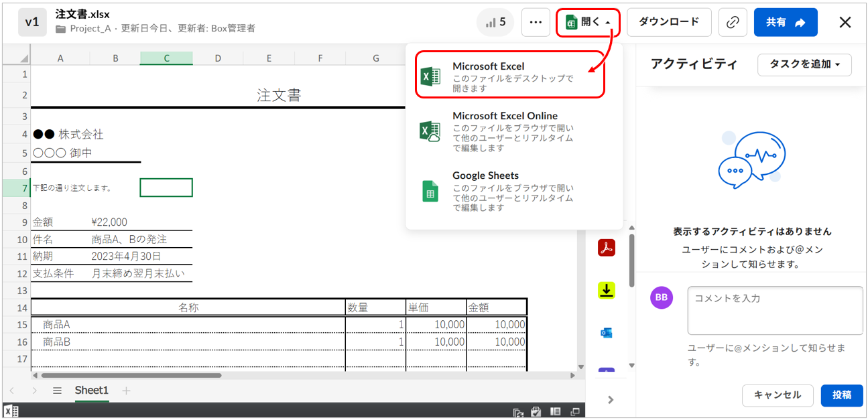Open the sheet list hamburger icon
The width and height of the screenshot is (868, 420).
click(58, 391)
